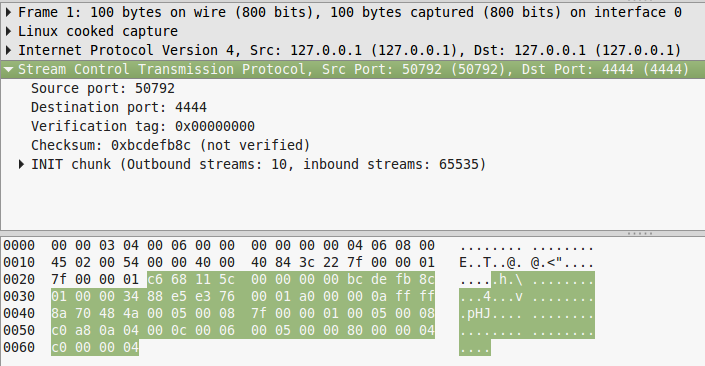The width and height of the screenshot is (705, 366).
Task: Collapse the Stream Control Transmission Protocol node
Action: [9, 69]
